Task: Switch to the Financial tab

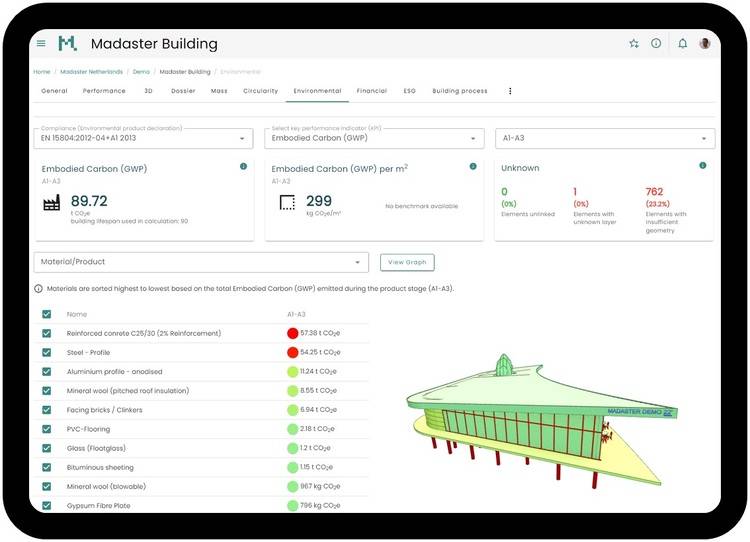Action: click(x=371, y=91)
